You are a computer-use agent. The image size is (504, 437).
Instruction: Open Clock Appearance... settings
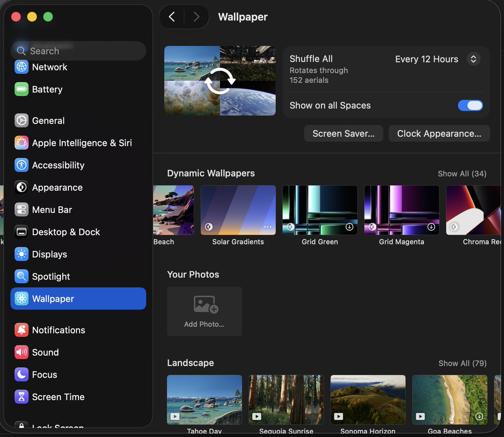click(439, 133)
